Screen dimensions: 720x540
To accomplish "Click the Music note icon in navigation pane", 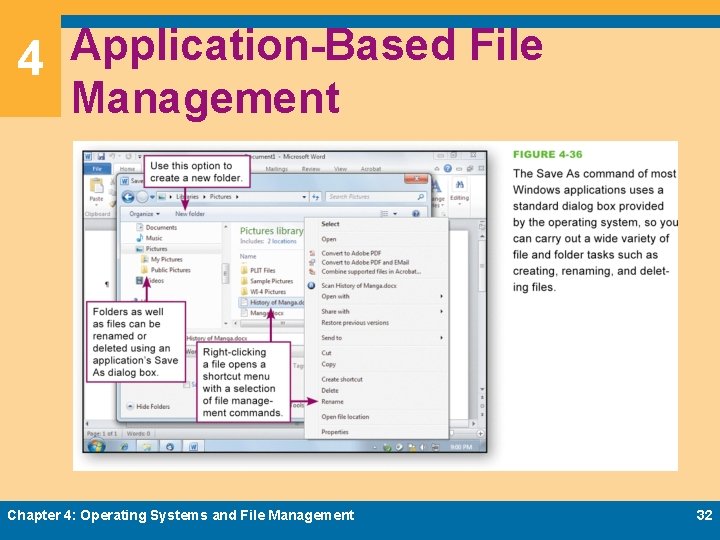I will tap(140, 238).
